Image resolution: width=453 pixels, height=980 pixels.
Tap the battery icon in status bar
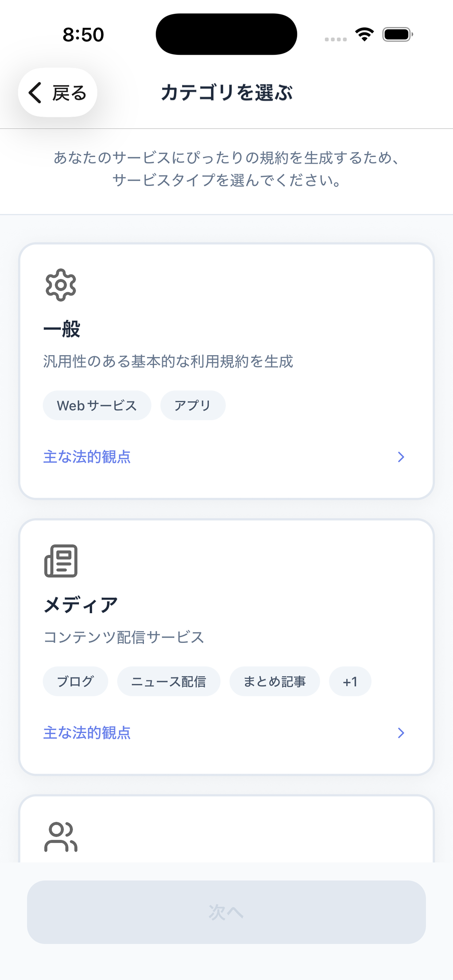398,34
